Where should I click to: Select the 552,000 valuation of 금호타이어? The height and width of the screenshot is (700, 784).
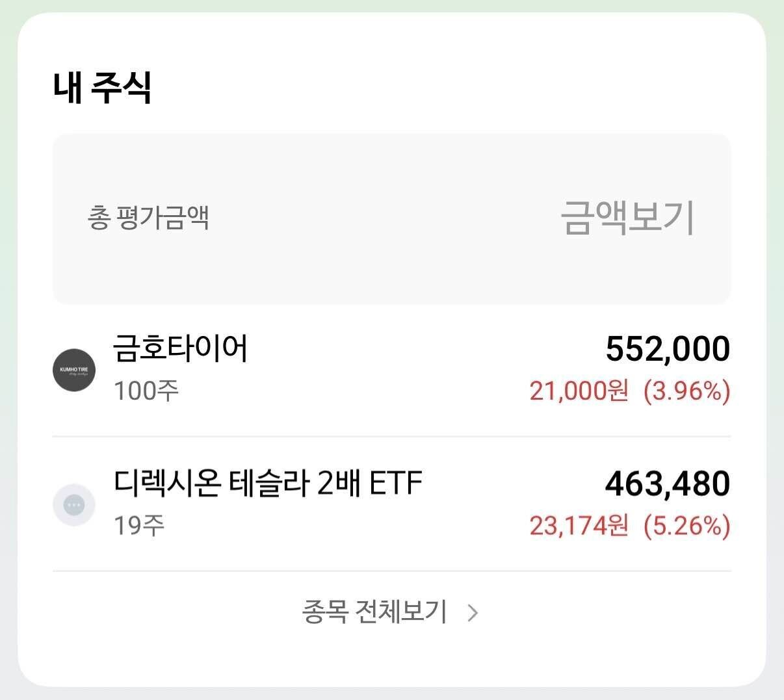[x=668, y=348]
